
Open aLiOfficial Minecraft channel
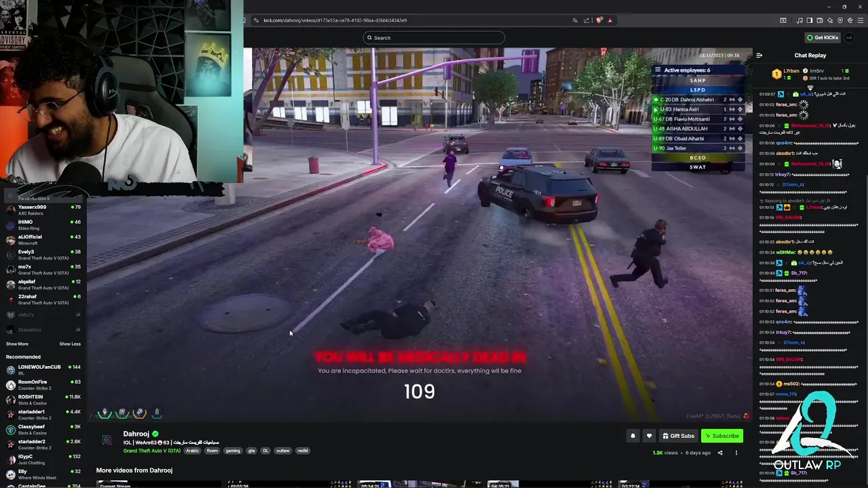tap(43, 240)
